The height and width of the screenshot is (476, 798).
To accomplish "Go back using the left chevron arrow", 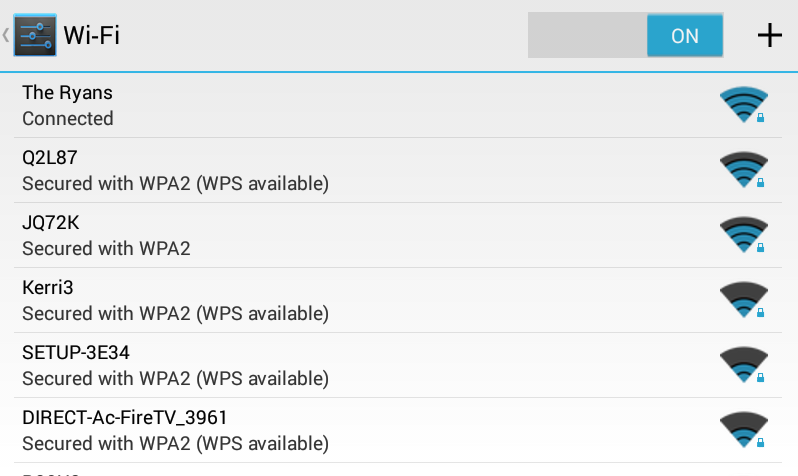I will click(6, 35).
